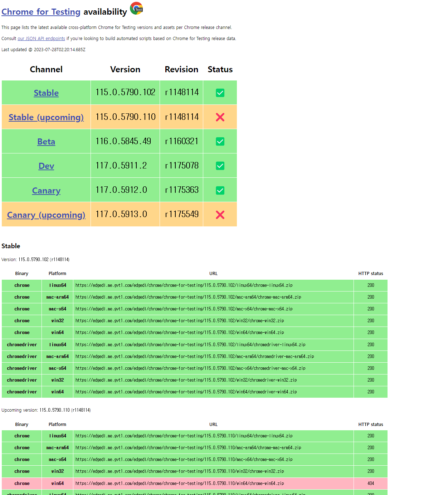The height and width of the screenshot is (495, 448).
Task: Click the 102 chromedriver-linux64.zip URL
Action: coord(190,345)
